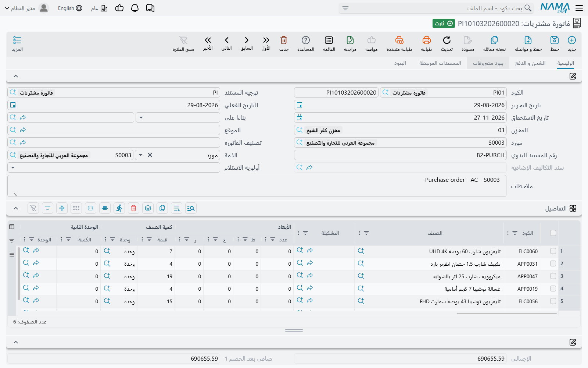Open the الذمة مورد dropdown arrow
The width and height of the screenshot is (588, 368).
[x=141, y=155]
